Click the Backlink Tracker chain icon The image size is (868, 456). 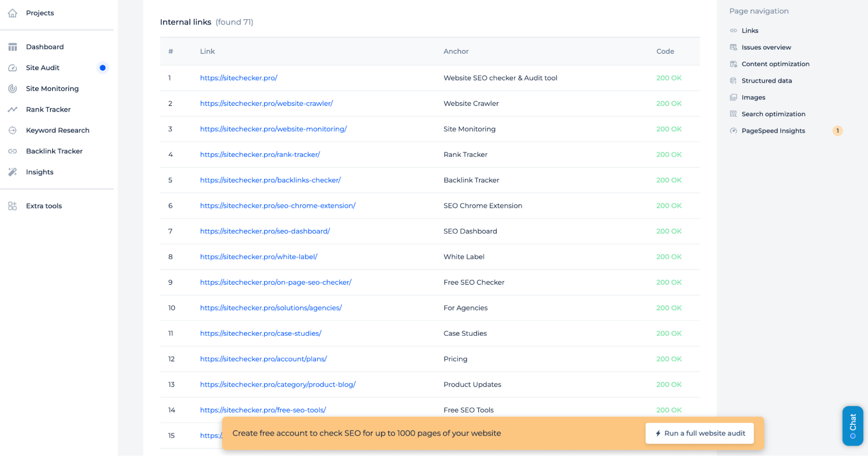(13, 151)
